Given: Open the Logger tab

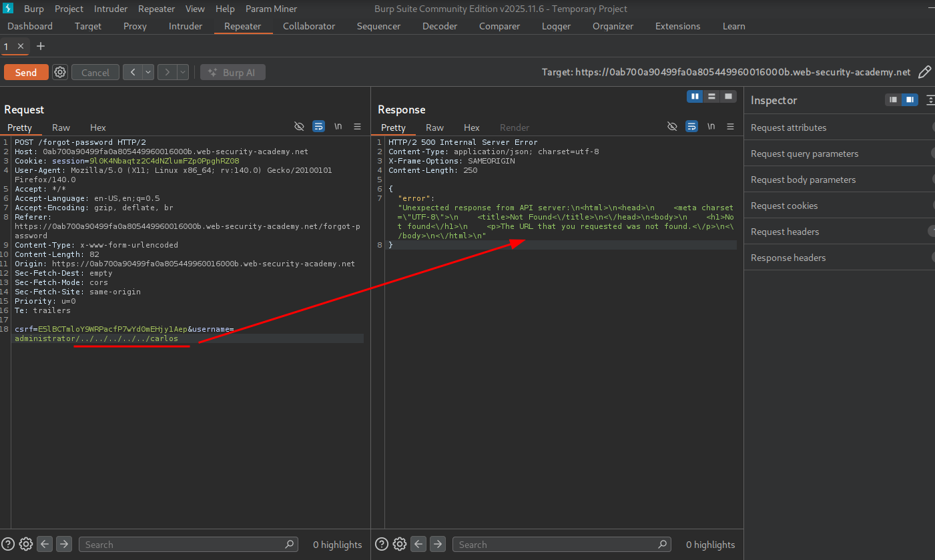Looking at the screenshot, I should tap(556, 26).
